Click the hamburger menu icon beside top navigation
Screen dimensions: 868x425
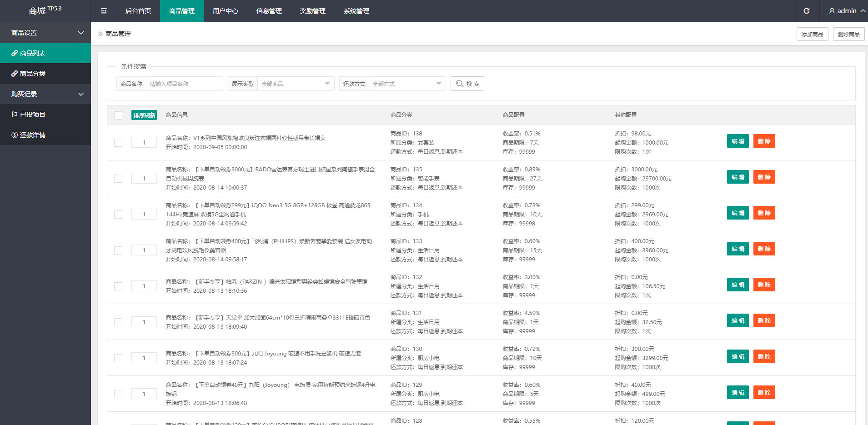[103, 10]
